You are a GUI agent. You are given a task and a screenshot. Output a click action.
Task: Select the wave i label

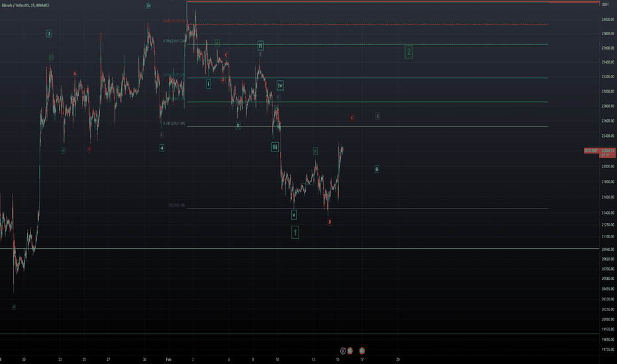(x=209, y=84)
